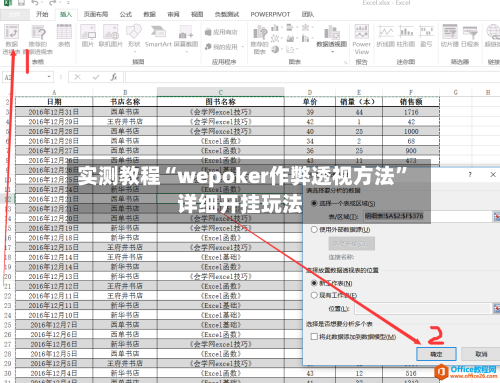Switch to the 数据 (Data) tab

pos(149,14)
